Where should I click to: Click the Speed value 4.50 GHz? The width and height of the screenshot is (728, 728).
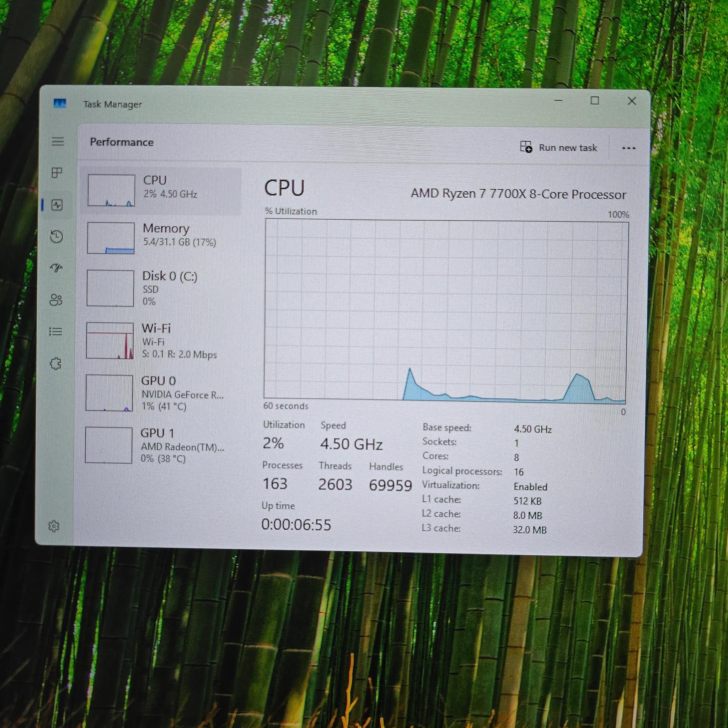352,444
